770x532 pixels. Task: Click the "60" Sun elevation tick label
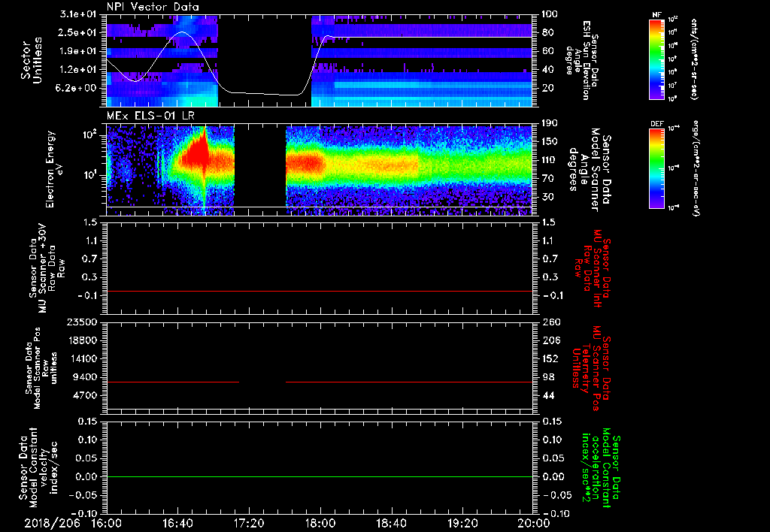pyautogui.click(x=547, y=51)
